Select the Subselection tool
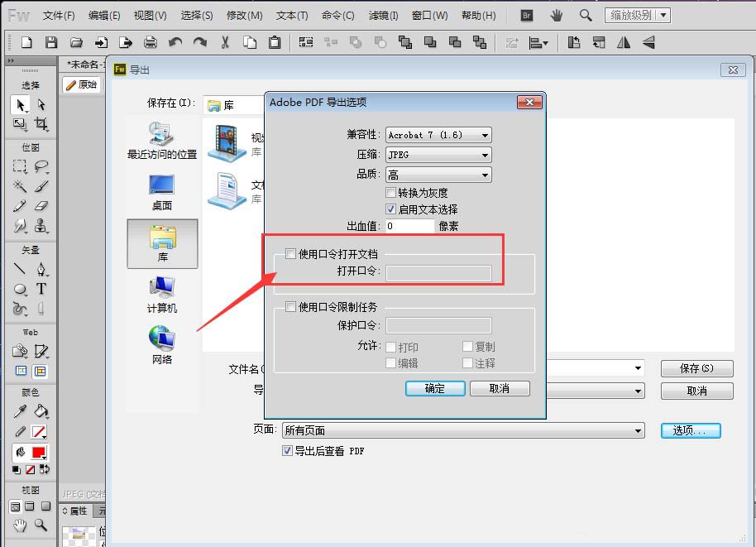Viewport: 756px width, 547px height. (41, 104)
